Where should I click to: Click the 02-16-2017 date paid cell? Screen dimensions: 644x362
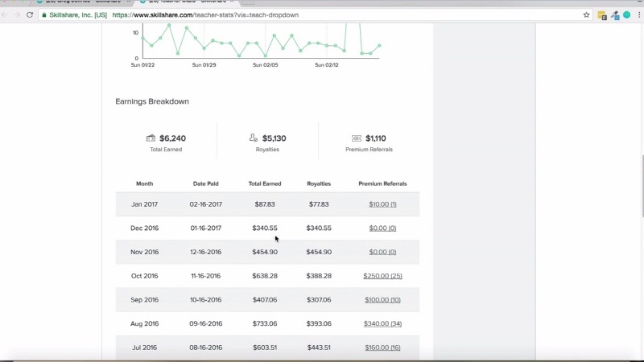tap(206, 204)
